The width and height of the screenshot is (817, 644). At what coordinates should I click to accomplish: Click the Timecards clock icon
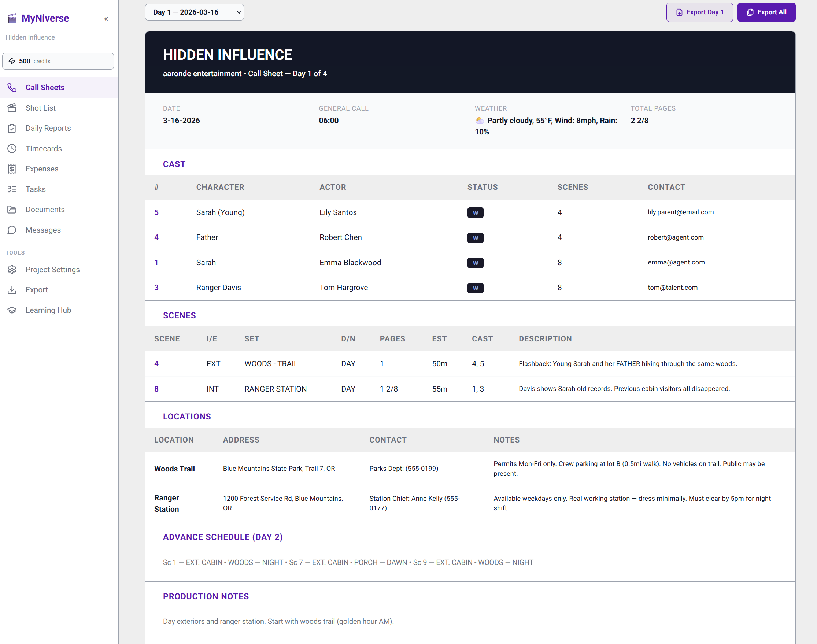click(x=12, y=149)
